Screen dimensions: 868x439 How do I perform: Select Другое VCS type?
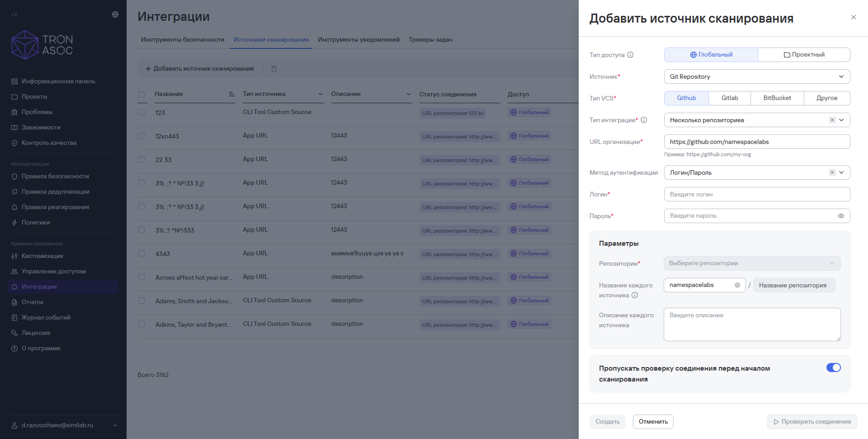pyautogui.click(x=827, y=98)
